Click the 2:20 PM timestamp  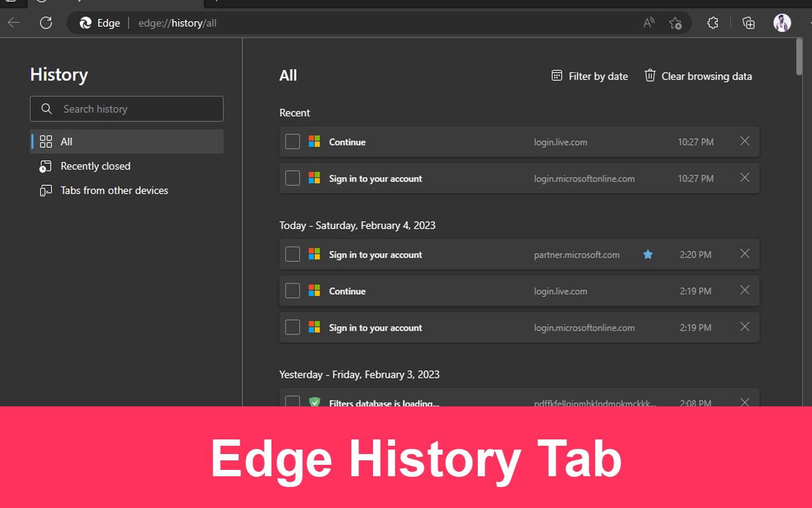click(696, 255)
